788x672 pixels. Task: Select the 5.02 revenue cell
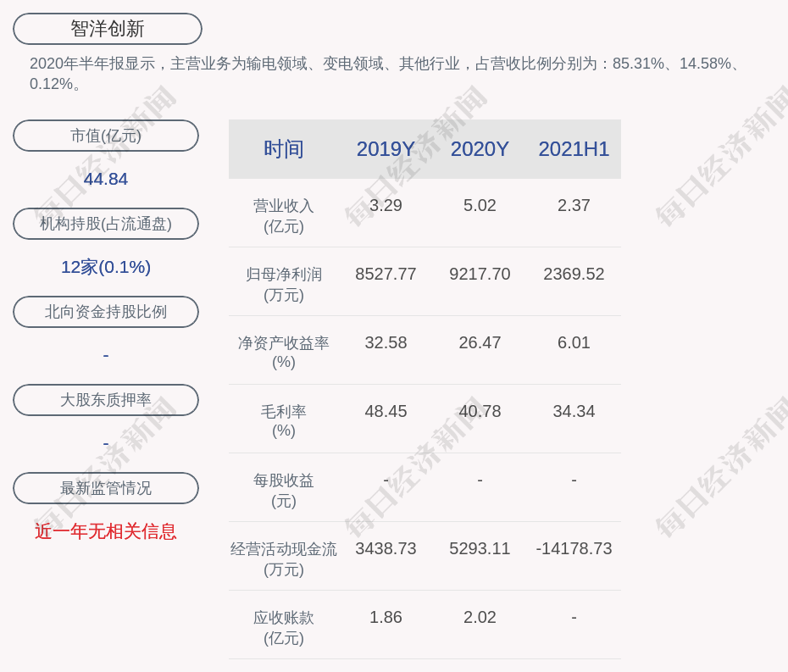click(480, 205)
